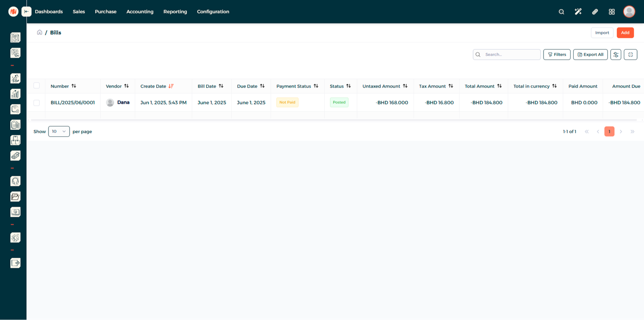Open the rows per page dropdown
Viewport: 644px width, 320px height.
pos(59,131)
